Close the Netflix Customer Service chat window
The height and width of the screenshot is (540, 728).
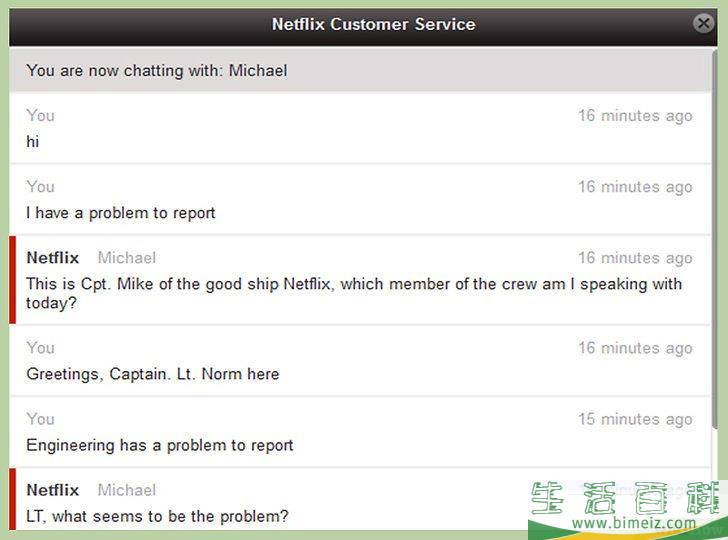[703, 23]
